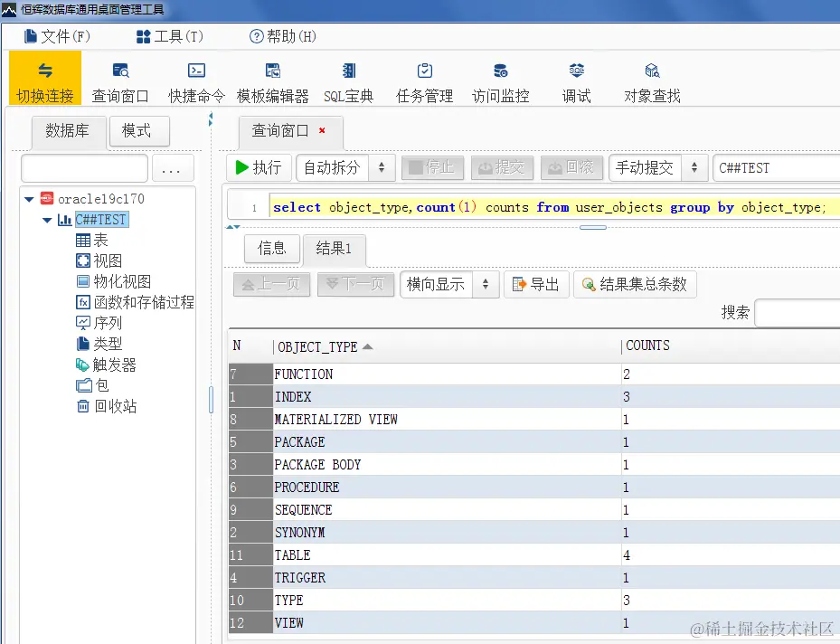Select the TABLE row count value 4
Viewport: 840px width, 644px height.
tap(627, 555)
